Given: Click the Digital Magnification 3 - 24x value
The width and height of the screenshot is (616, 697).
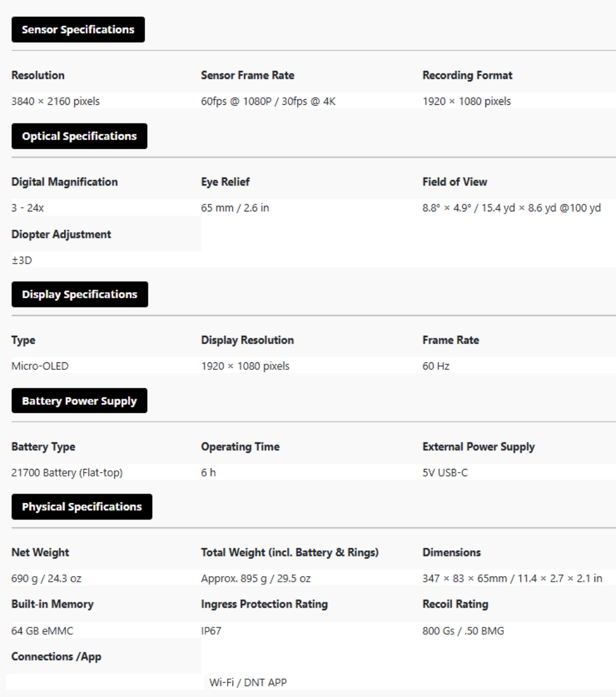Looking at the screenshot, I should tap(28, 208).
